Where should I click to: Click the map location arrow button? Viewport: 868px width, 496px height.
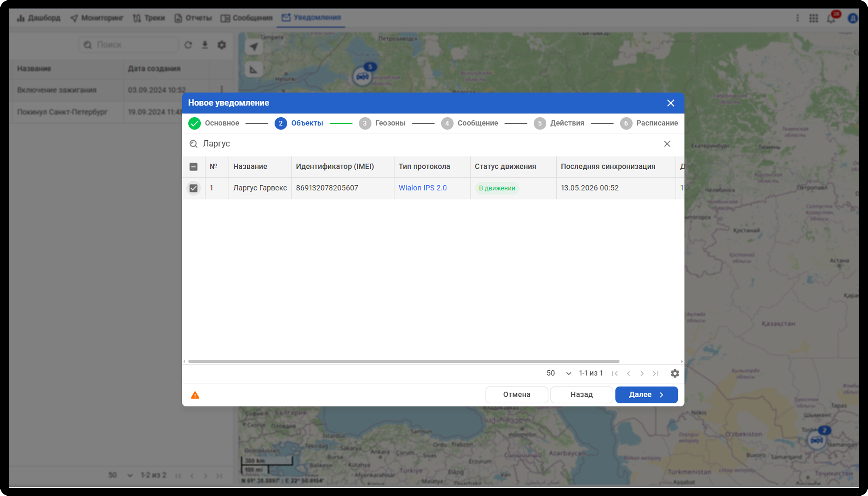[x=254, y=46]
